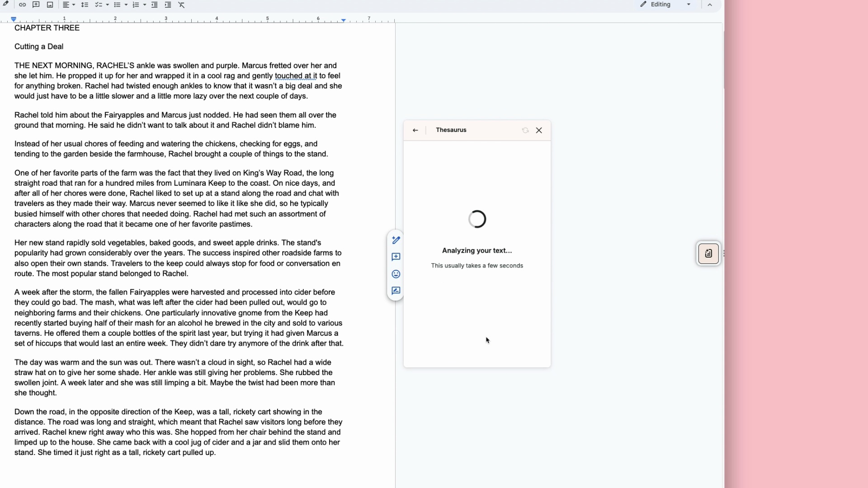The height and width of the screenshot is (488, 868).
Task: Decrease indent of paragraph
Action: (154, 5)
